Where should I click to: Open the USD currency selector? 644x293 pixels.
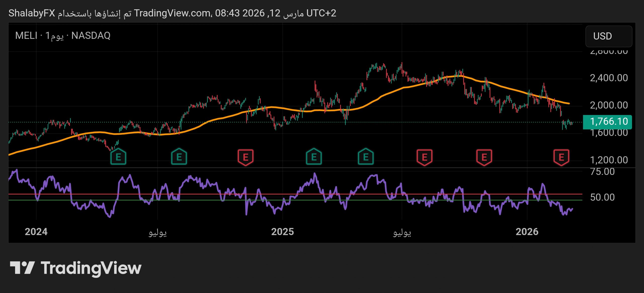coord(609,36)
